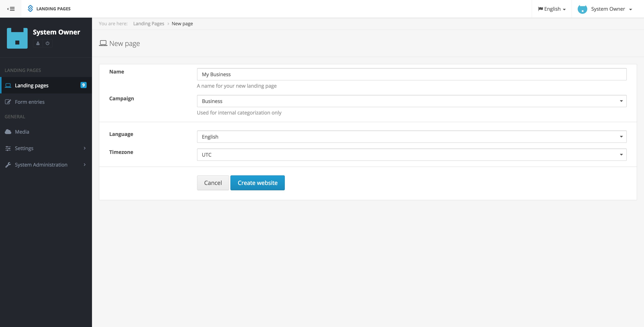
Task: Open the Timezone dropdown showing UTC
Action: pos(412,155)
